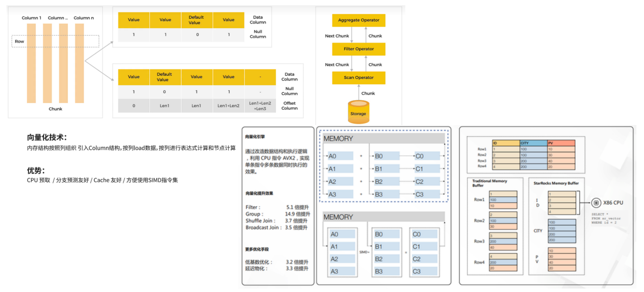Click "Null Column" label beside the Offset Column table
The height and width of the screenshot is (292, 644).
coord(289,91)
